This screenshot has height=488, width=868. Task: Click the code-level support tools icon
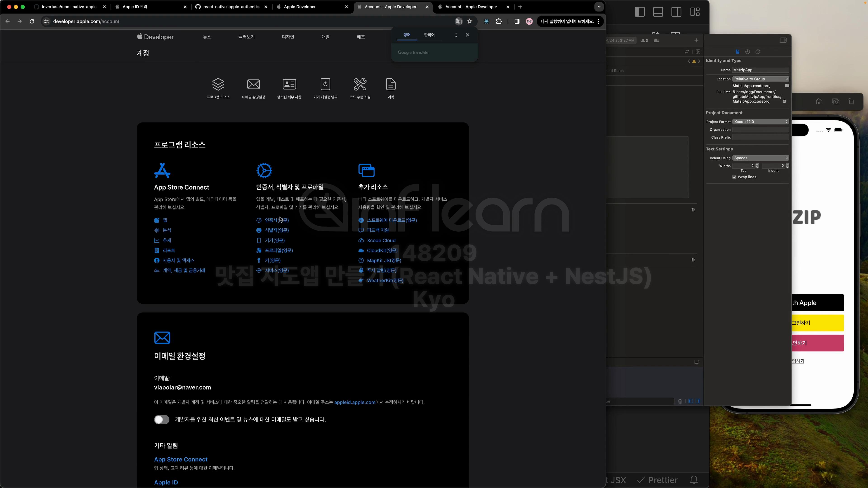(360, 84)
